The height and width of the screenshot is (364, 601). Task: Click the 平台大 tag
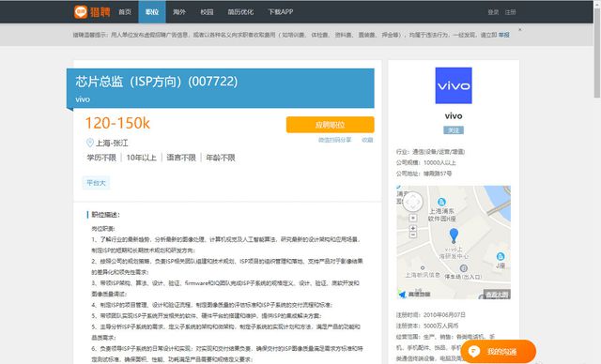point(96,183)
